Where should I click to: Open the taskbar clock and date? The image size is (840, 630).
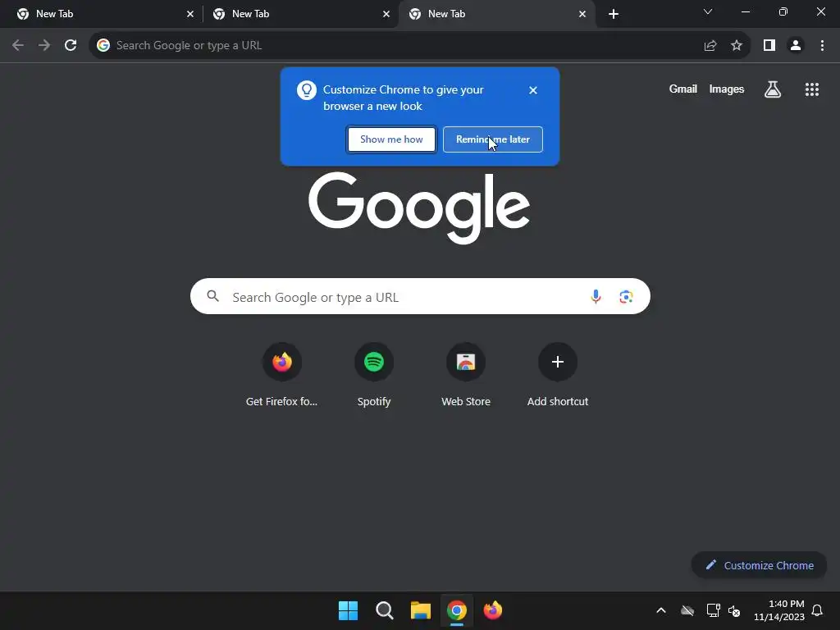pyautogui.click(x=779, y=610)
